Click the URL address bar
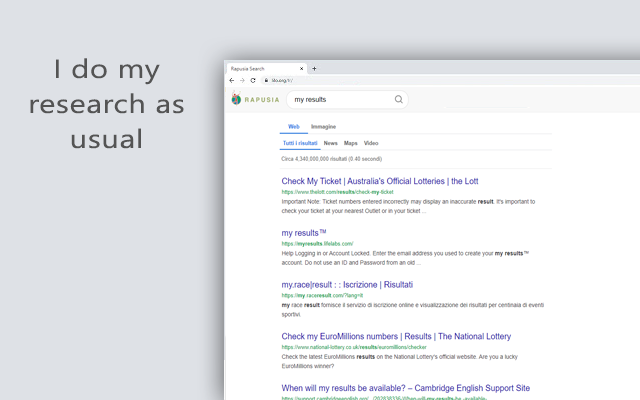The image size is (640, 400). [449, 80]
